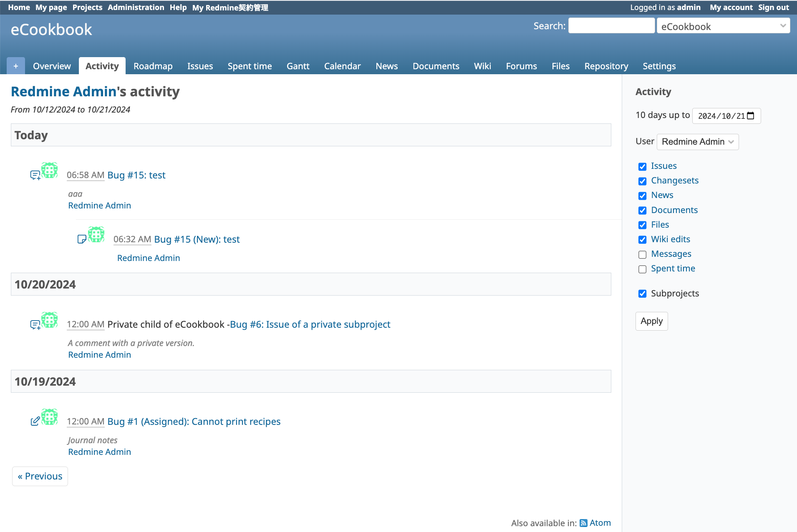
Task: Click the Search label link
Action: pos(548,26)
